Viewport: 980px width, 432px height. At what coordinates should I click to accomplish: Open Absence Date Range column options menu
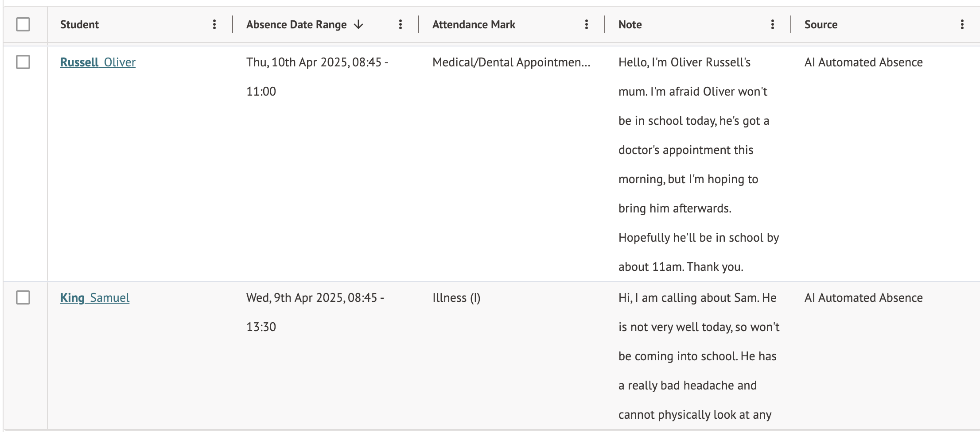(x=401, y=25)
